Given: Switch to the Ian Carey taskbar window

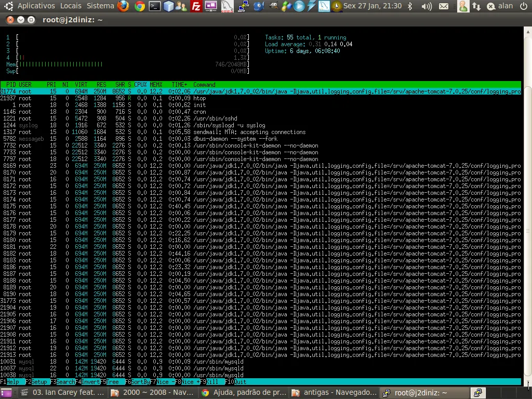Looking at the screenshot, I should tap(62, 393).
